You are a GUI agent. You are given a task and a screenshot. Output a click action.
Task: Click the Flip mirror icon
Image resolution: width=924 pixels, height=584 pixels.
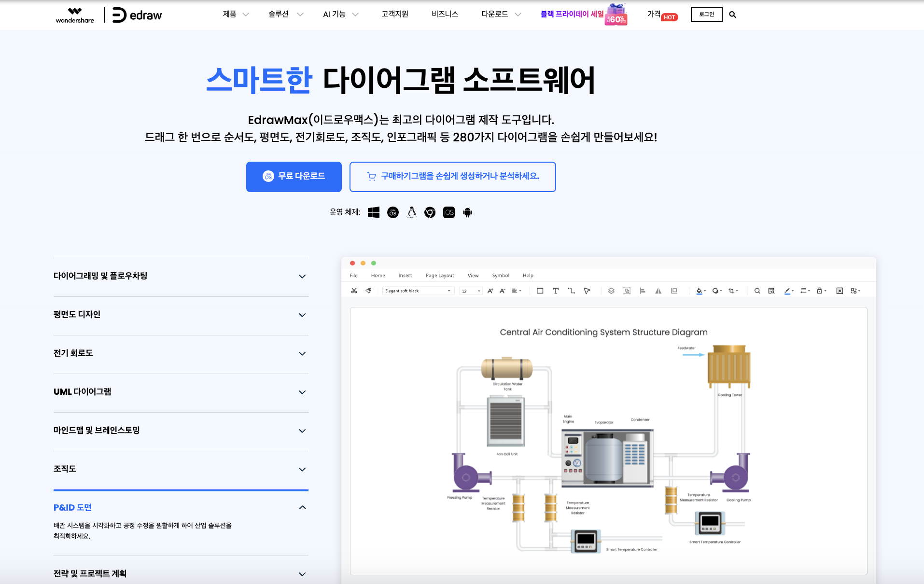658,291
